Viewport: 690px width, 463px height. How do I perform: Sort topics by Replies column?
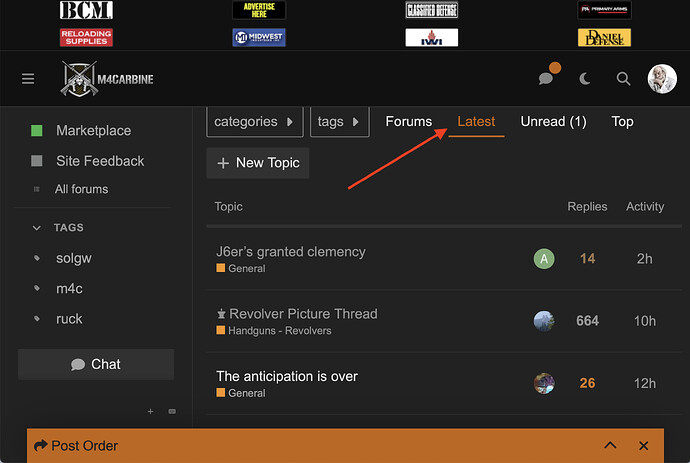coord(587,206)
